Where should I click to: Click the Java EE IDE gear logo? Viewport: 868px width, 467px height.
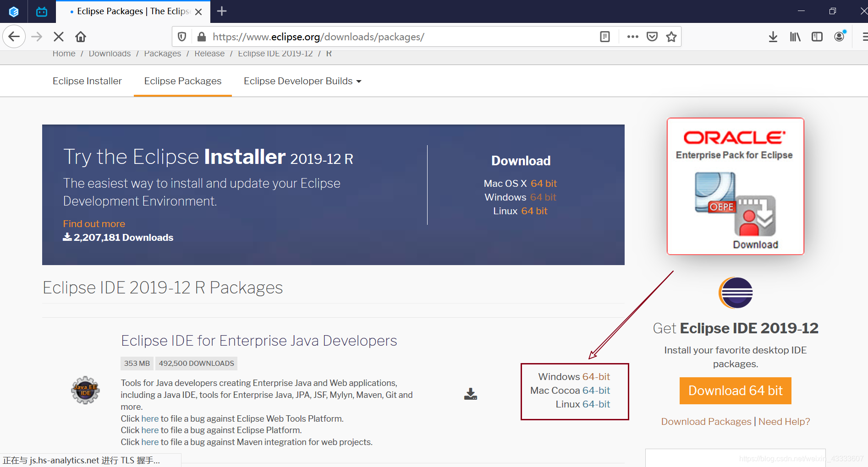point(85,390)
